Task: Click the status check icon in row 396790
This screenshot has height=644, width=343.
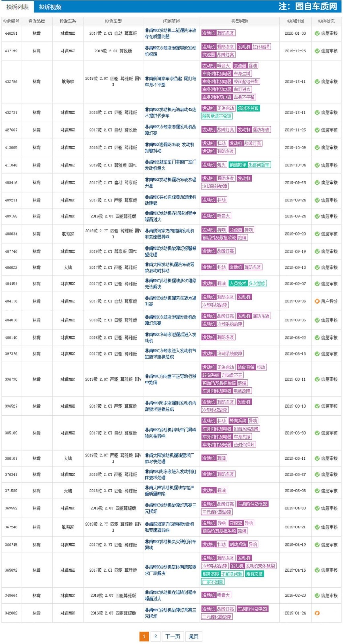Action: point(317,379)
